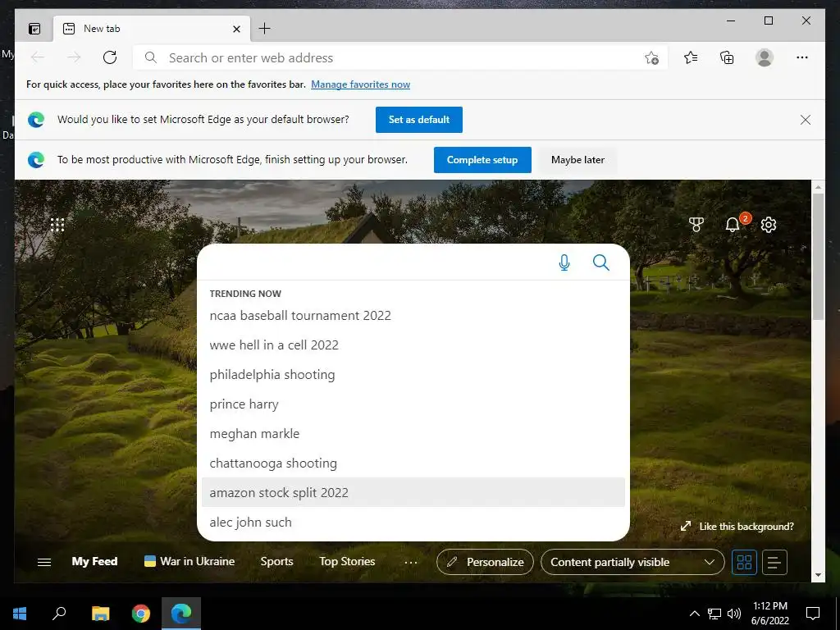This screenshot has height=630, width=840.
Task: Click the scrollbar down arrow
Action: [x=818, y=575]
